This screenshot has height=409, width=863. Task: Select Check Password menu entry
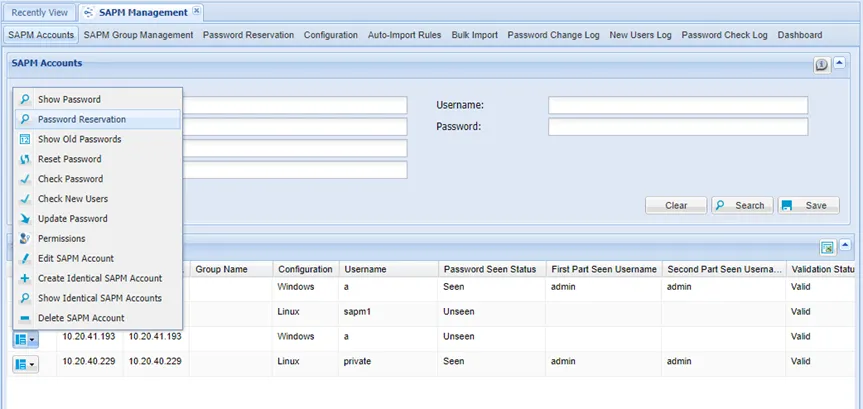(x=97, y=179)
